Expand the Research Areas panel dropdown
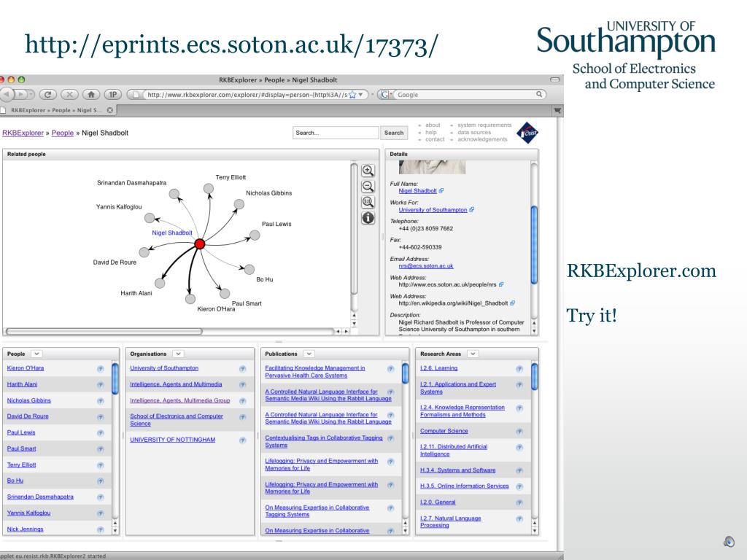 click(x=473, y=354)
